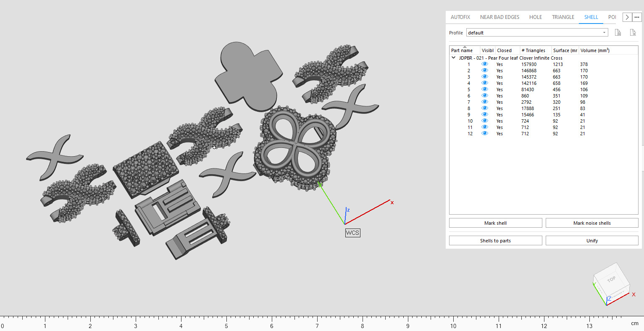Click the Mark shell button
Image resolution: width=644 pixels, height=331 pixels.
click(x=496, y=223)
